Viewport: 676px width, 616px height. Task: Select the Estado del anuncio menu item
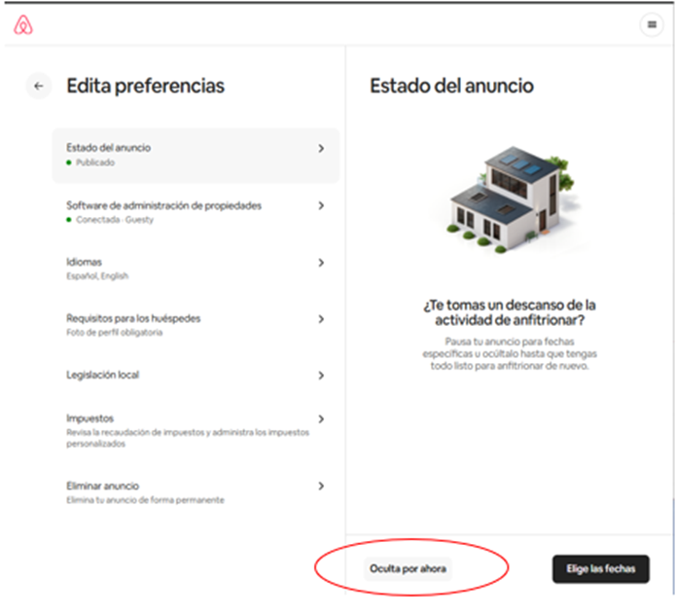click(196, 156)
